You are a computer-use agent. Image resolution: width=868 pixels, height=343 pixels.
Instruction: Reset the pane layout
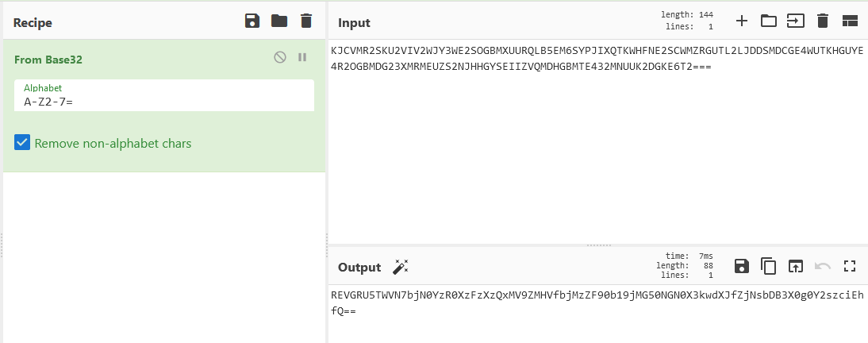coord(850,21)
